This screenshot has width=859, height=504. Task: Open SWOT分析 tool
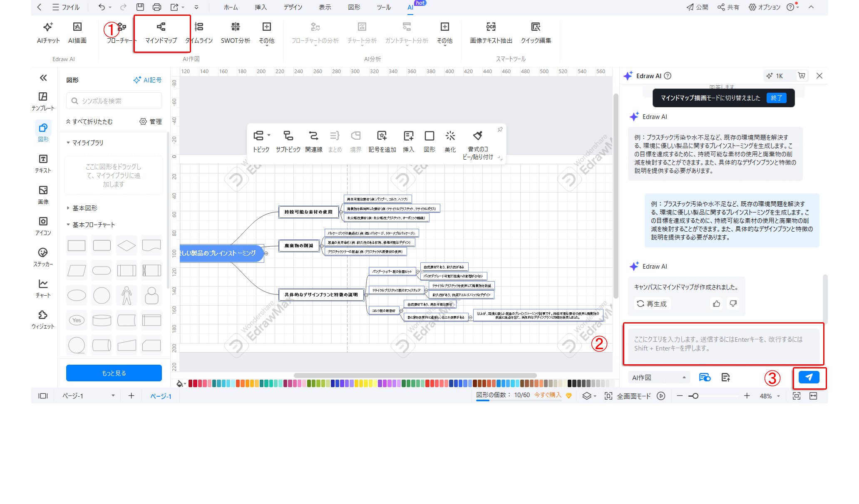(236, 32)
